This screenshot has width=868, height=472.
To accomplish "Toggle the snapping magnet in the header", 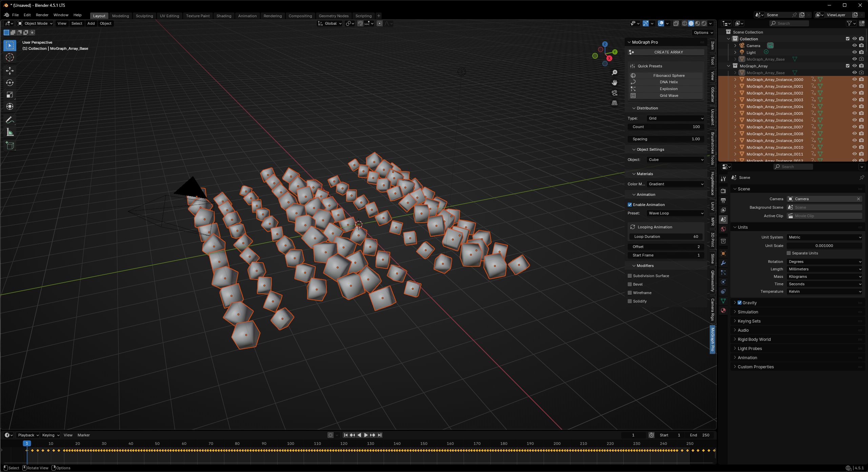I will (x=360, y=23).
